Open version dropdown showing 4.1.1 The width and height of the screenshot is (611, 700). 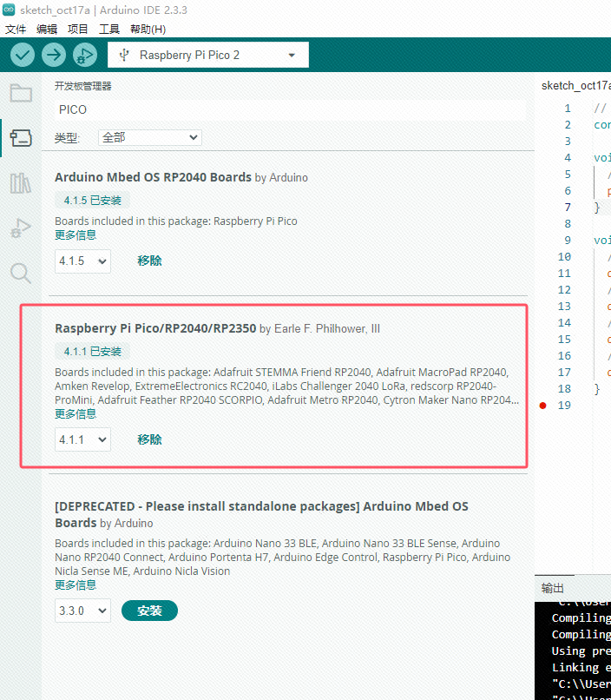tap(82, 439)
